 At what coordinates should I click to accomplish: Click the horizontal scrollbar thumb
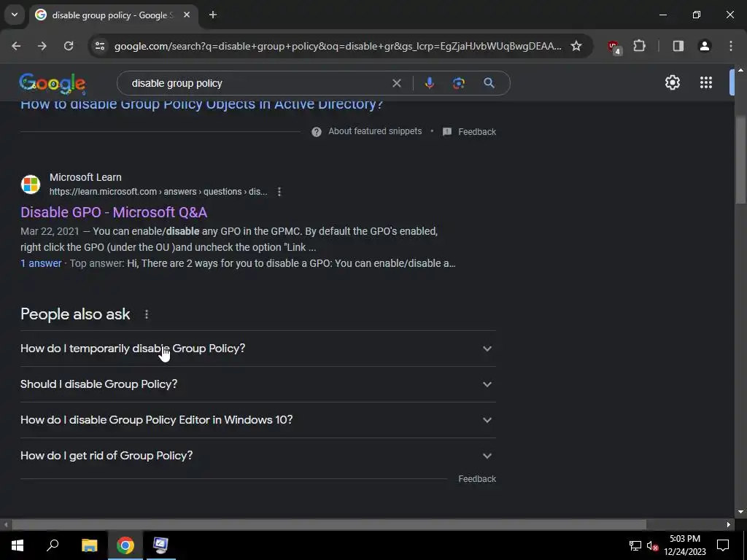[329, 525]
